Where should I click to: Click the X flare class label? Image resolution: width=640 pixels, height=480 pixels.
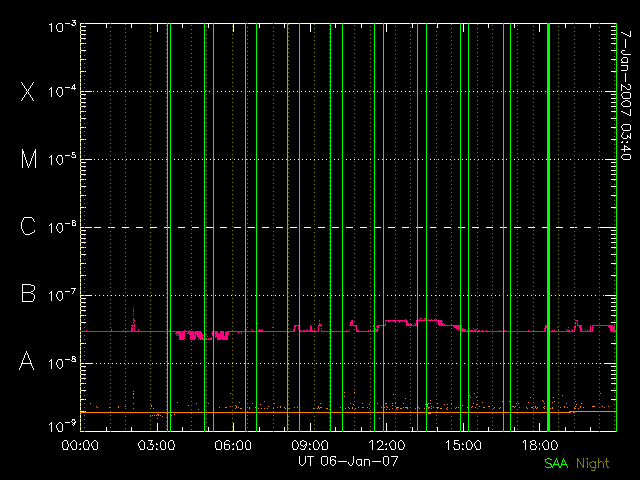pos(28,91)
